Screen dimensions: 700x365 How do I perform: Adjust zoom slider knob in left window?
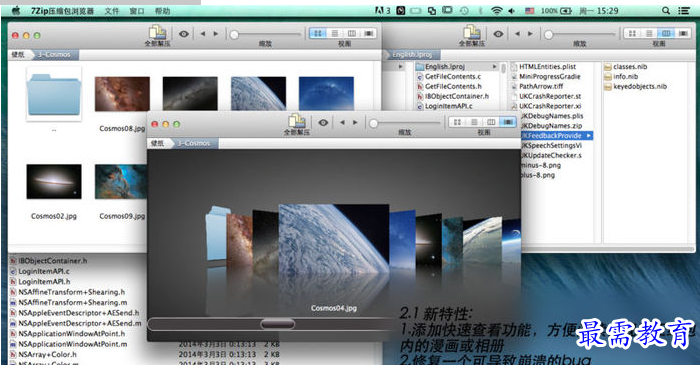[234, 34]
